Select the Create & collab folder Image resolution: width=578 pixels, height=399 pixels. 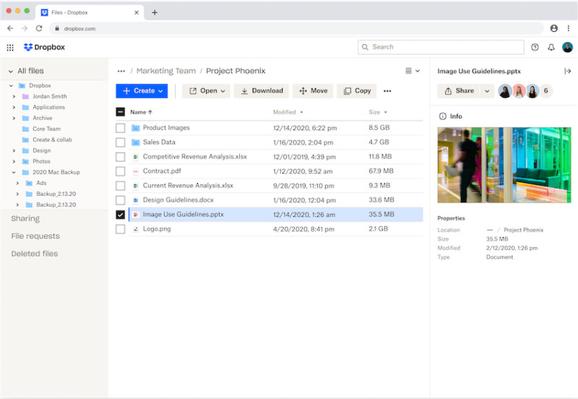(x=52, y=140)
